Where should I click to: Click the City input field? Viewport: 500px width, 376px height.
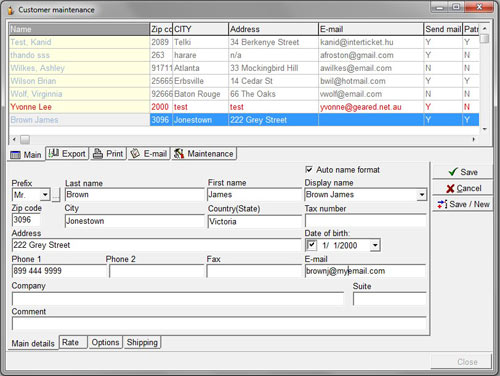pos(134,221)
